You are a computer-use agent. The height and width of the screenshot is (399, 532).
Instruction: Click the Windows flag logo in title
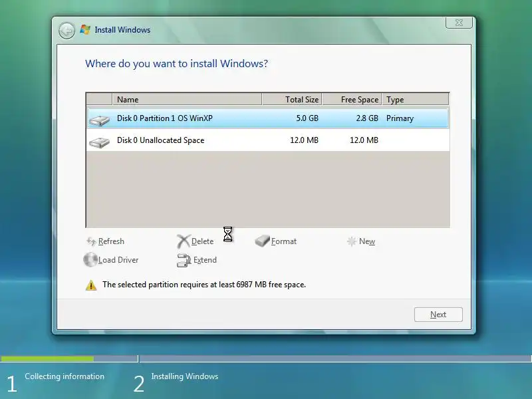(85, 29)
